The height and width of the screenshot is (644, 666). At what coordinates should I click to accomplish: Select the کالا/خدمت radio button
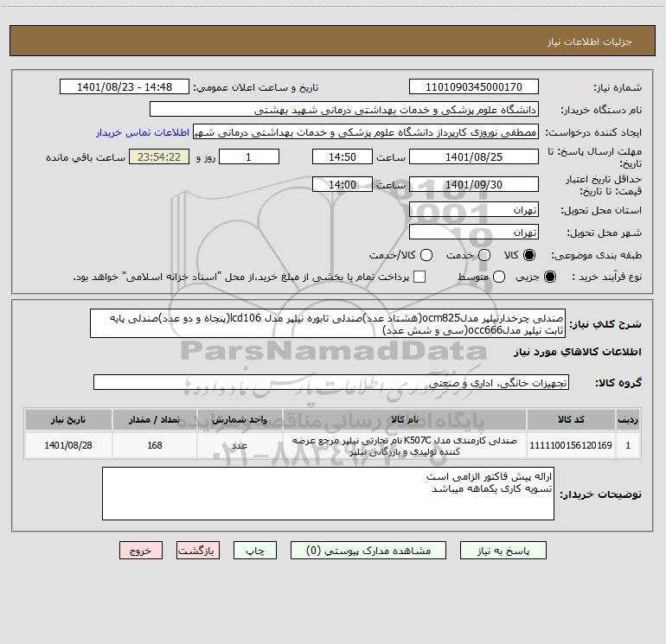point(426,255)
